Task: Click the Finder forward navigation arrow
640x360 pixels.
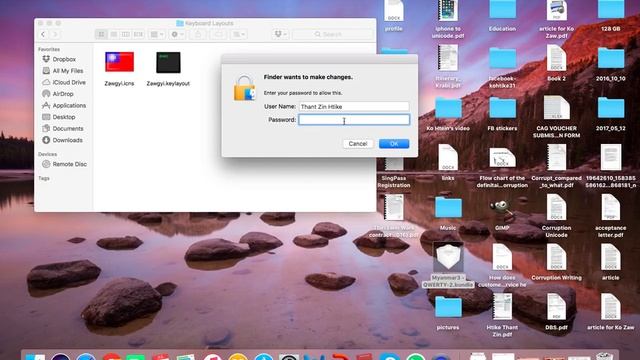Action: coord(55,34)
